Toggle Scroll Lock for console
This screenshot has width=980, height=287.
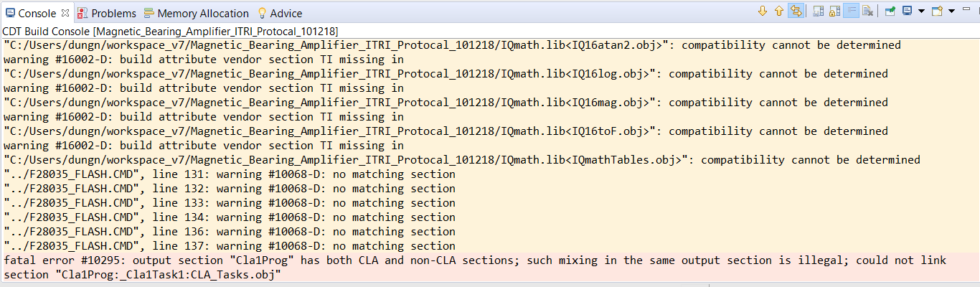click(834, 11)
